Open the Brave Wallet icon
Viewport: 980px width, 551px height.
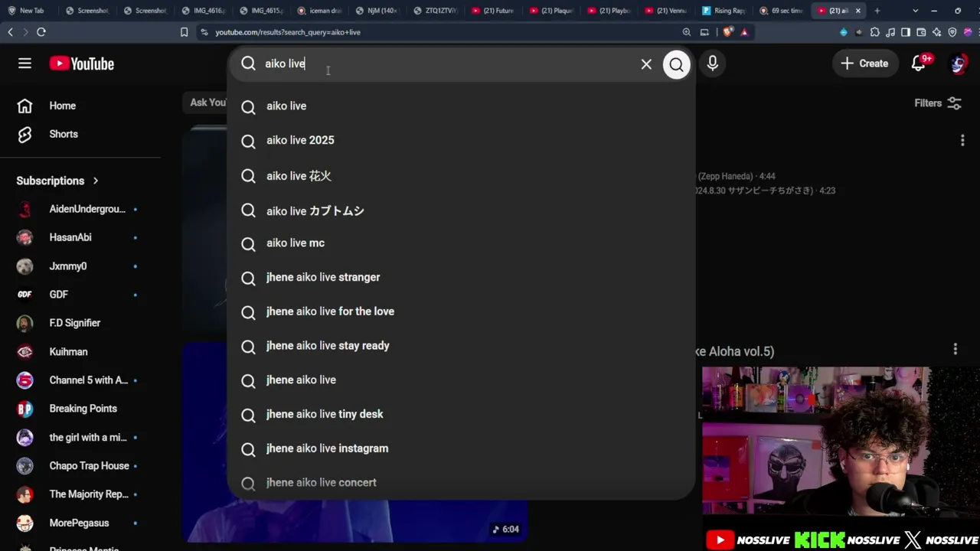click(x=921, y=32)
